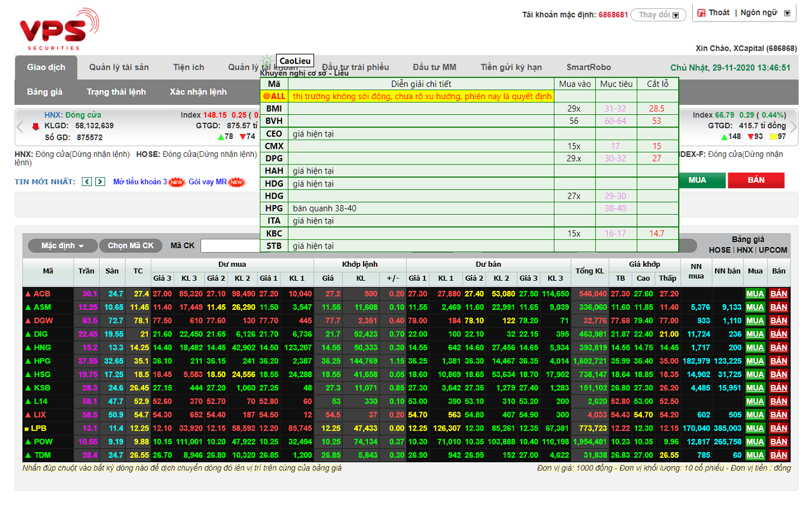Click the Trần column header
This screenshot has height=508, width=812.
point(86,272)
